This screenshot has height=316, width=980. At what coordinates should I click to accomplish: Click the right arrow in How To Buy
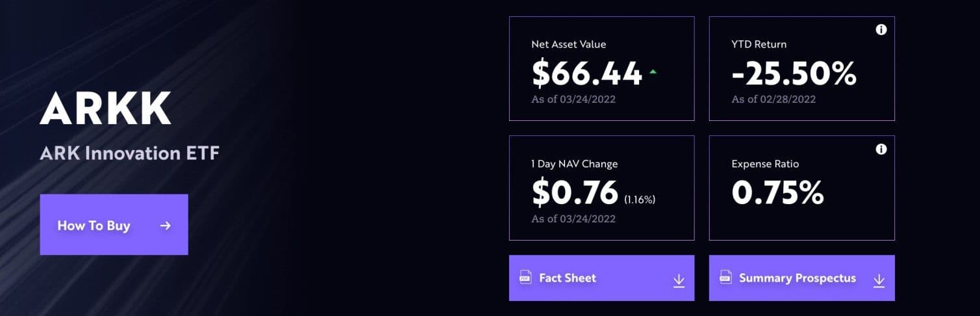[x=166, y=226]
